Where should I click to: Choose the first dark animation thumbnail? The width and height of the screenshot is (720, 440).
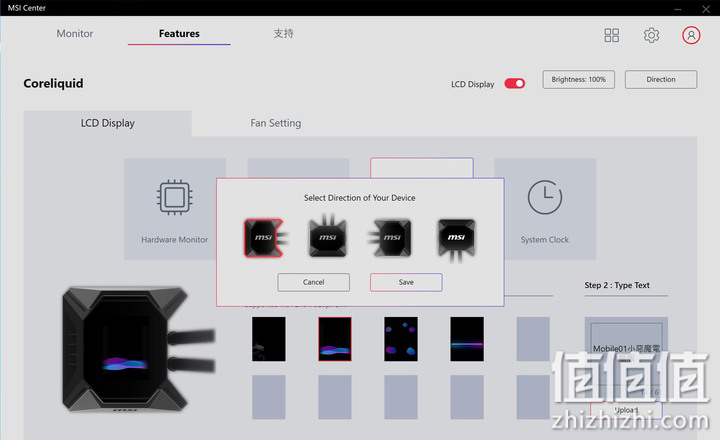[x=269, y=339]
